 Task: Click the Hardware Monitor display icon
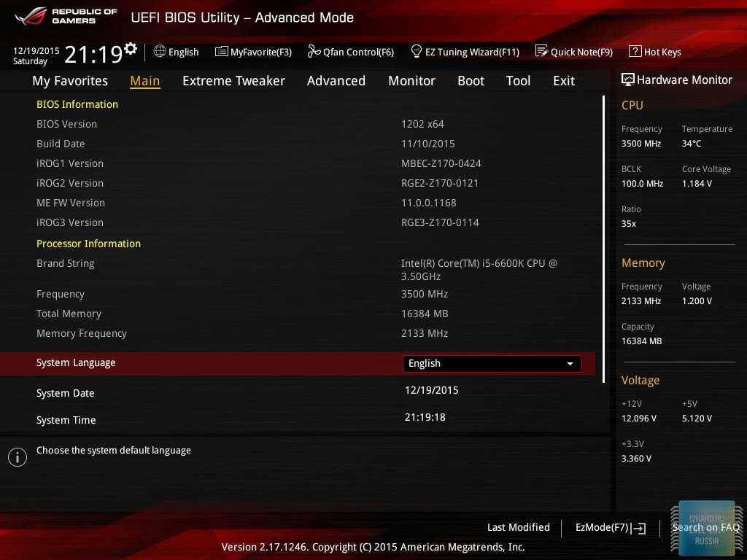coord(627,79)
